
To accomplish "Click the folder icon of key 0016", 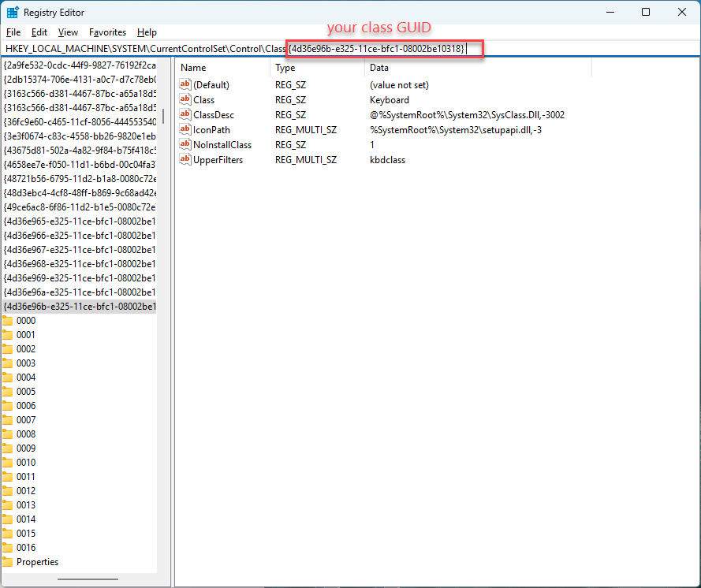I will (8, 548).
